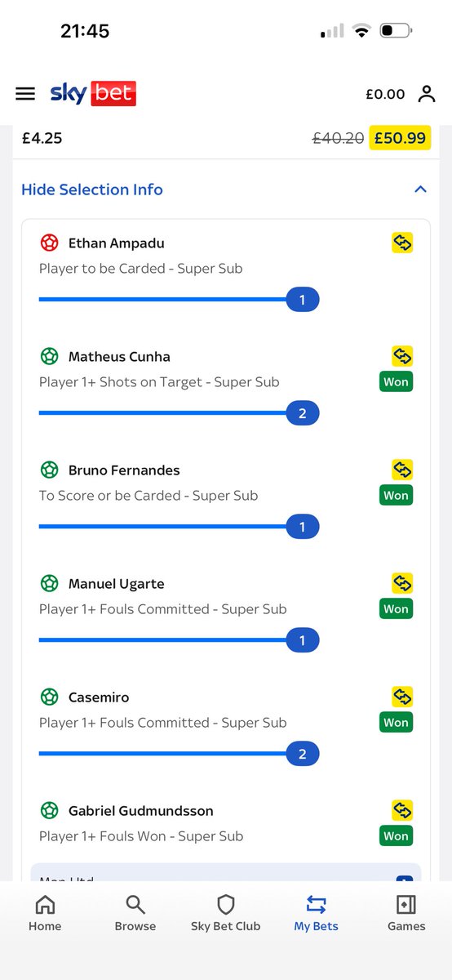Tap Super Sub swap icon for Ethan Ampadu
This screenshot has width=452, height=980.
click(402, 243)
